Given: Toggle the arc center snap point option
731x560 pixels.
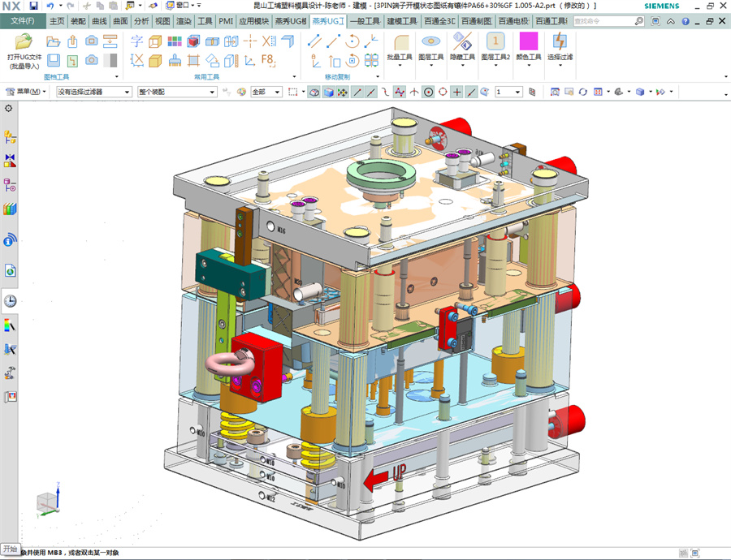Looking at the screenshot, I should (428, 93).
